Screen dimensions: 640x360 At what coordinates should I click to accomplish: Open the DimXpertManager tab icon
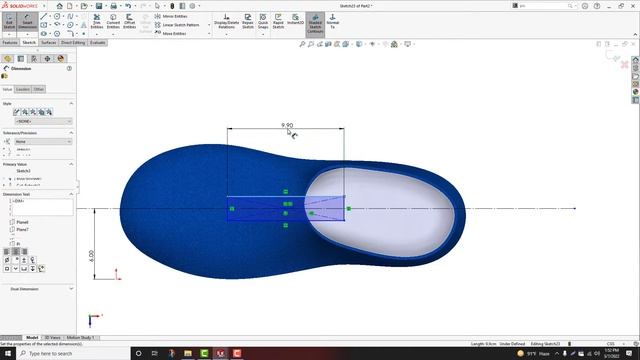47,59
